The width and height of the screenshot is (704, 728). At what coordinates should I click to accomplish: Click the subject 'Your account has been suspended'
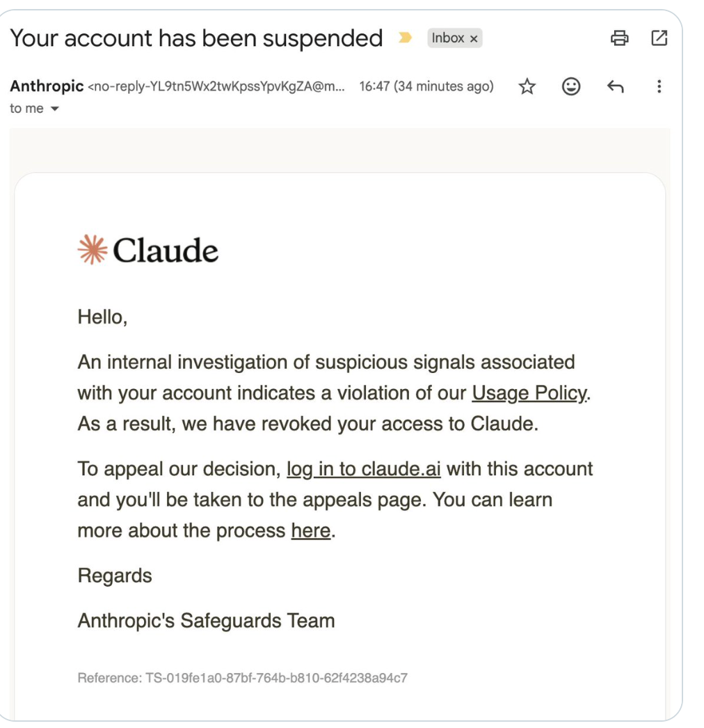pos(196,38)
